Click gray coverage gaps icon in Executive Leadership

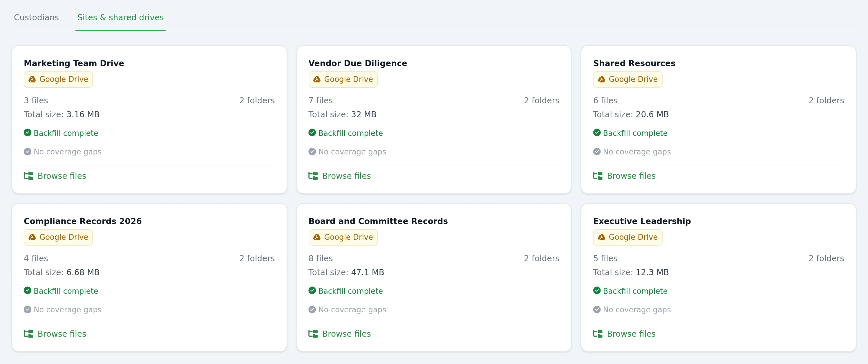[x=597, y=309]
